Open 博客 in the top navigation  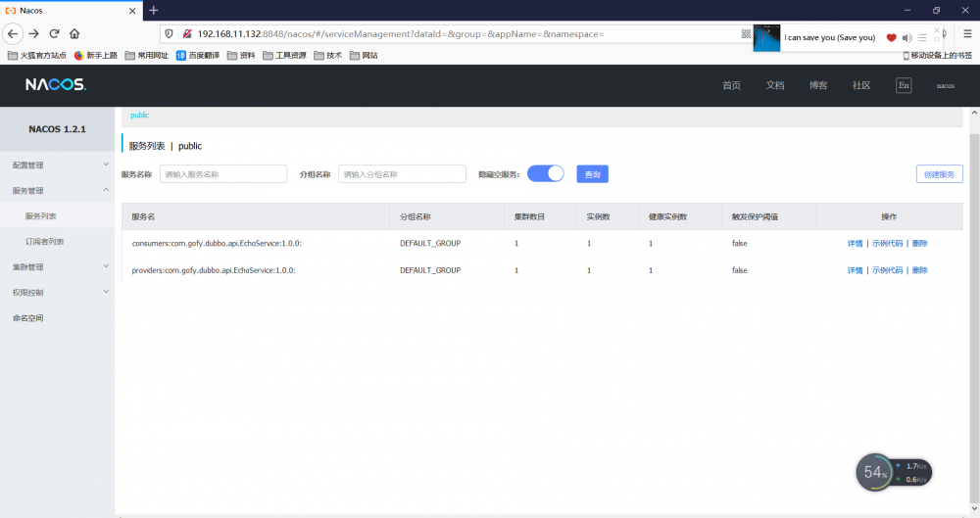coord(818,85)
